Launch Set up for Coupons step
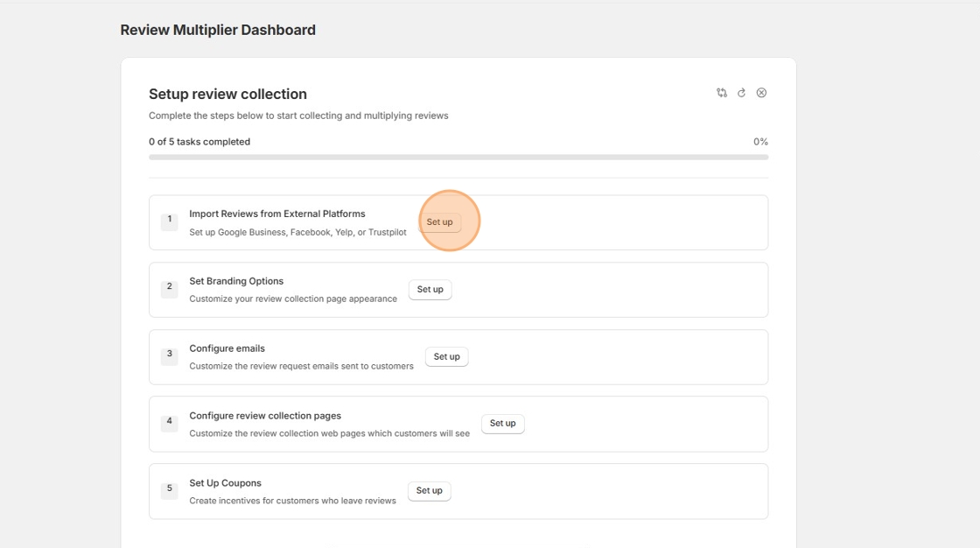This screenshot has height=548, width=980. [429, 491]
